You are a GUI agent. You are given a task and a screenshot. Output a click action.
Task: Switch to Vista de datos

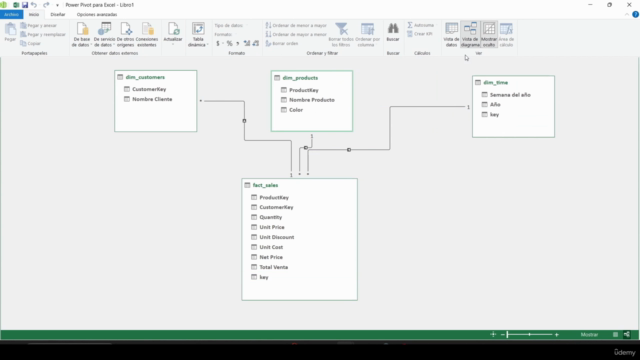click(451, 35)
